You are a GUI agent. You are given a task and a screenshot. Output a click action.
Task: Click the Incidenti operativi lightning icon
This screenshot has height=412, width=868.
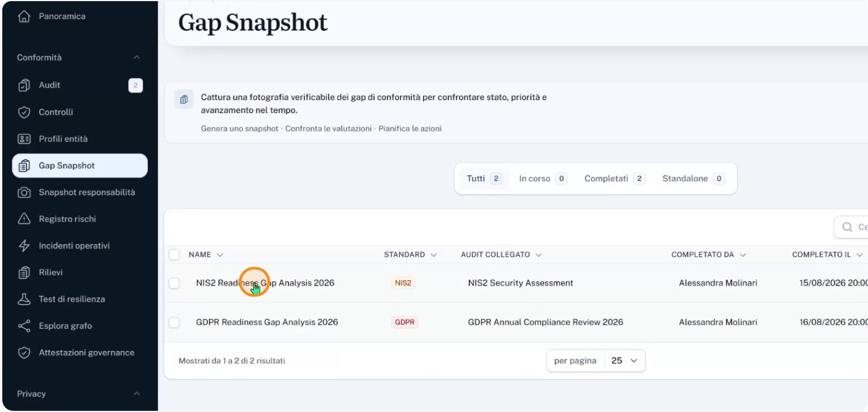[24, 246]
